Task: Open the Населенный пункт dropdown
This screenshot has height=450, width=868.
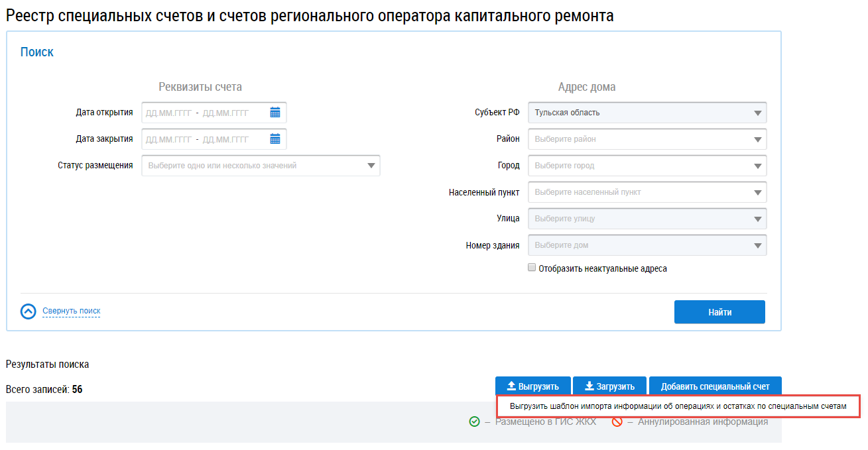Action: 647,192
